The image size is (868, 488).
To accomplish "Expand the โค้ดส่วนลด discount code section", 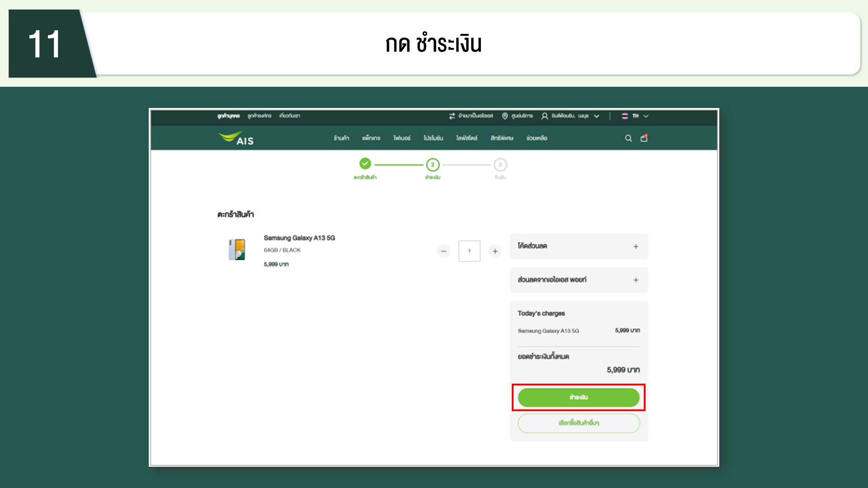I will point(579,246).
